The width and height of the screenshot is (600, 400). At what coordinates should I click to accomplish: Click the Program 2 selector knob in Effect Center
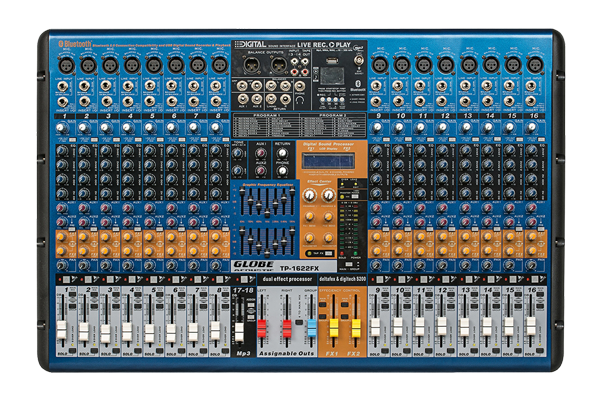click(x=328, y=195)
